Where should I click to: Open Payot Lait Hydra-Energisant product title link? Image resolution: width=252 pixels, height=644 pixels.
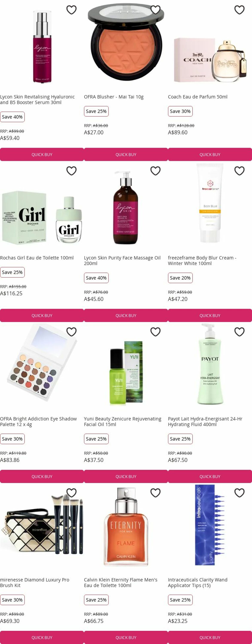(205, 422)
